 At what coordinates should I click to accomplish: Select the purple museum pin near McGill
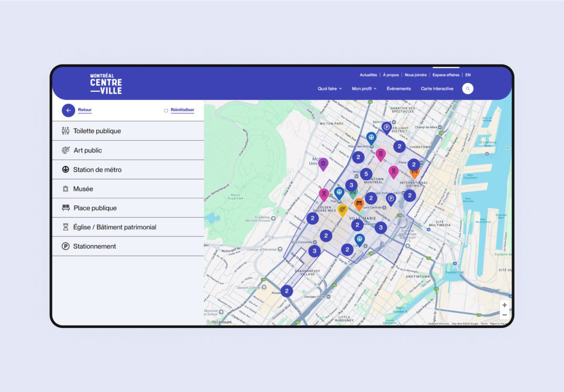point(323,163)
